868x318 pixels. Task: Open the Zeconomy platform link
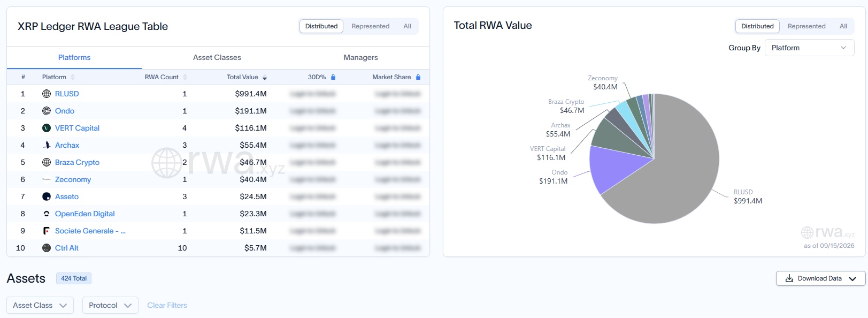coord(73,179)
